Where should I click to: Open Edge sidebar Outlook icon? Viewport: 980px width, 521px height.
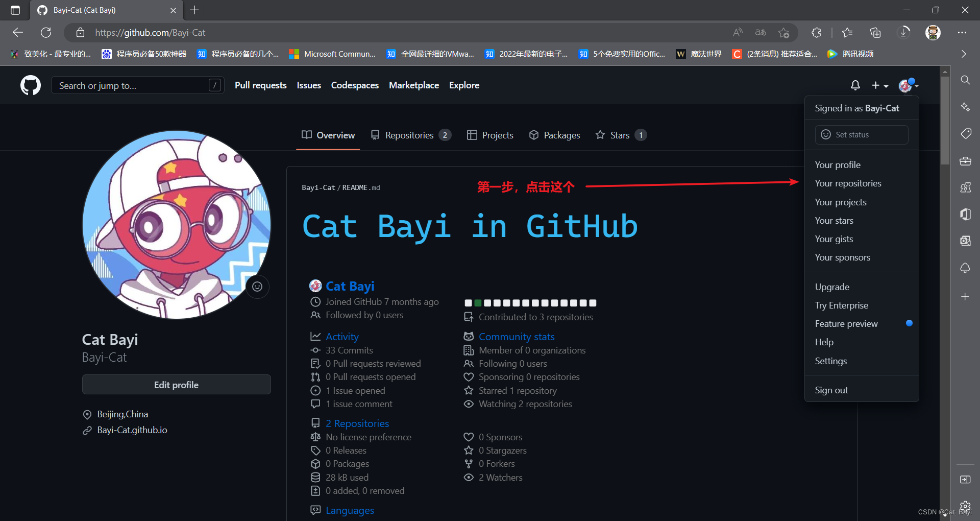coord(965,241)
